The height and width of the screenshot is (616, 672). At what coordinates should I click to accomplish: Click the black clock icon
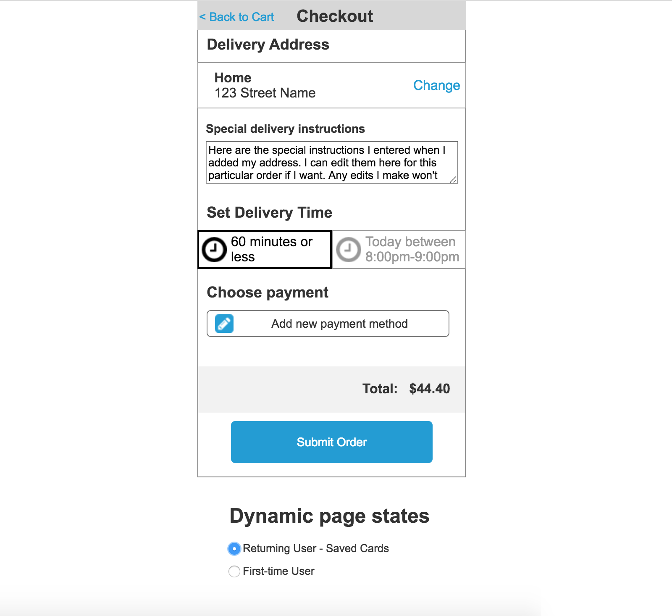point(214,250)
